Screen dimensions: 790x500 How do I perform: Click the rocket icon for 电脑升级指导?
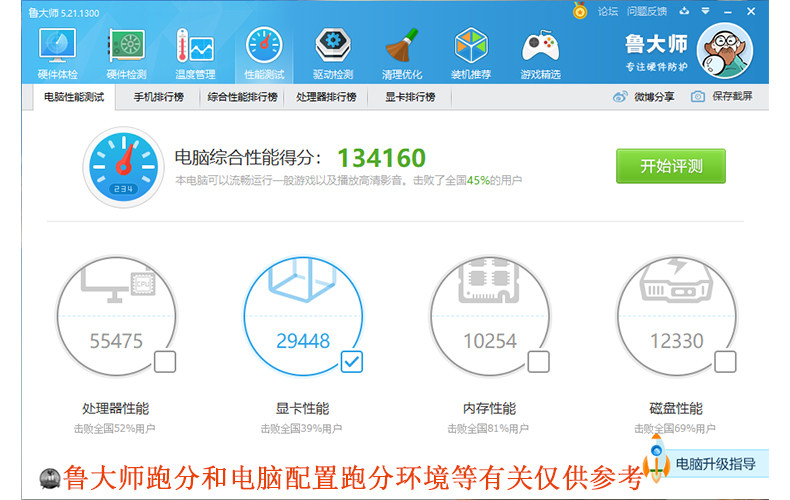pyautogui.click(x=656, y=460)
